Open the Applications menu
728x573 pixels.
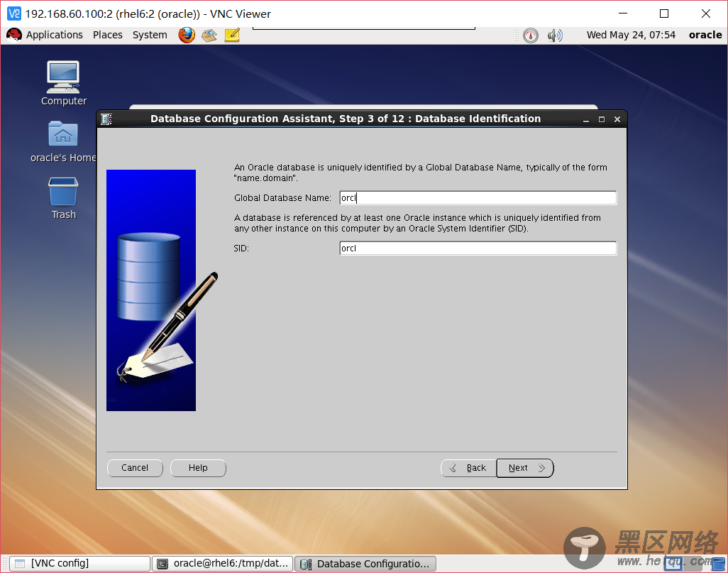55,35
